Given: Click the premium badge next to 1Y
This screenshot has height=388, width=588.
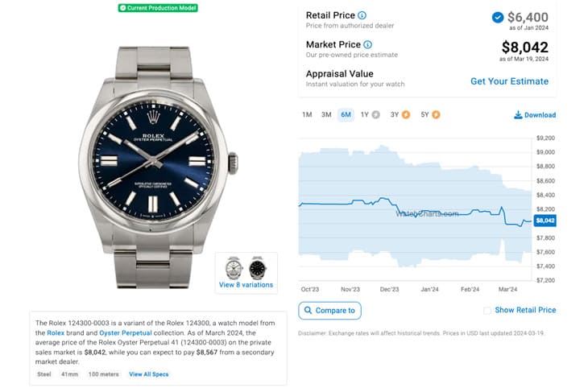Looking at the screenshot, I should (375, 115).
